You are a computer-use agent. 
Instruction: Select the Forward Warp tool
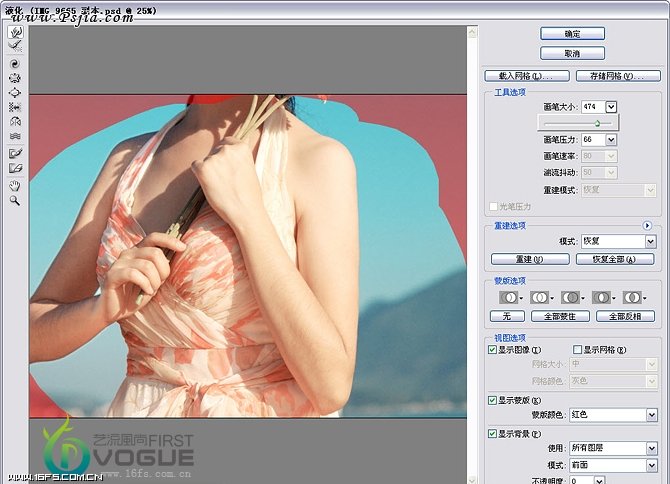click(15, 32)
